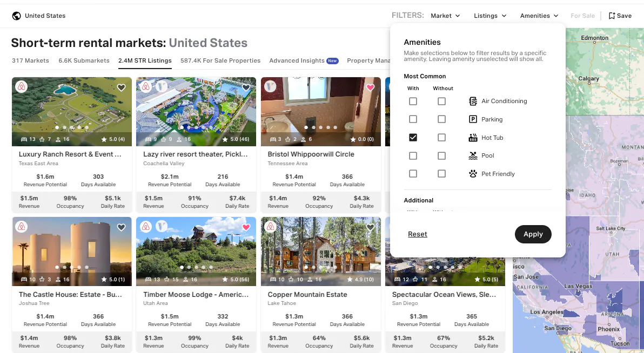Screen dimensions: 644x353
Task: Open the Listings filter dropdown
Action: [x=490, y=16]
